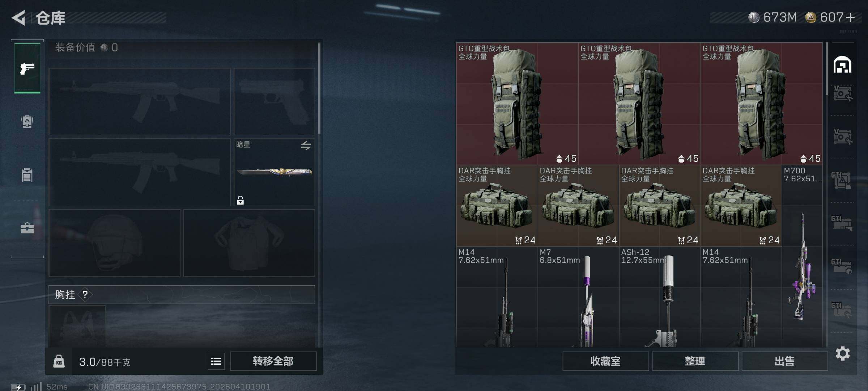Click the lock icon on the 暗星 knife
Image resolution: width=868 pixels, height=391 pixels.
(240, 200)
